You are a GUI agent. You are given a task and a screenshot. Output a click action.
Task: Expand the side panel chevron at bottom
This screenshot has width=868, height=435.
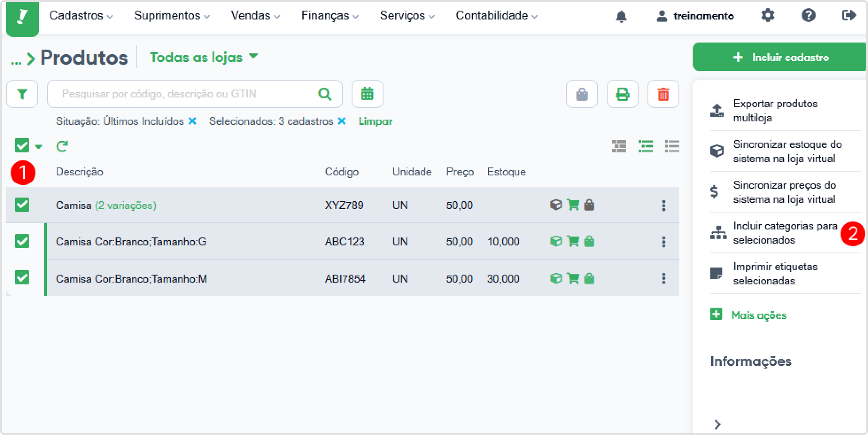[x=717, y=424]
